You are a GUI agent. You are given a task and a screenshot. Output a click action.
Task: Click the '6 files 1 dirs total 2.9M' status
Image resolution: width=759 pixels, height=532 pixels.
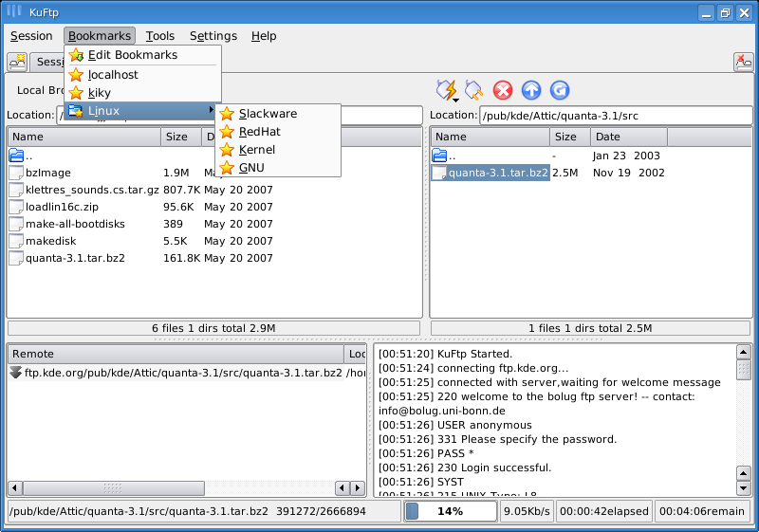point(213,328)
